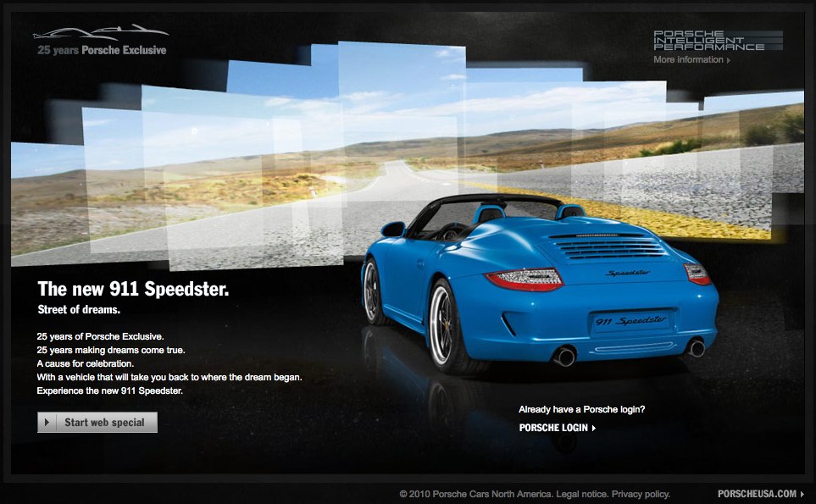Go to PORSCHEUSA.COM

(760, 494)
